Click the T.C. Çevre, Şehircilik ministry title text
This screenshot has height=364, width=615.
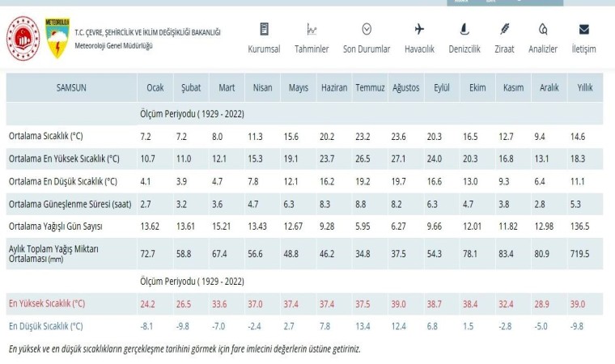[146, 32]
